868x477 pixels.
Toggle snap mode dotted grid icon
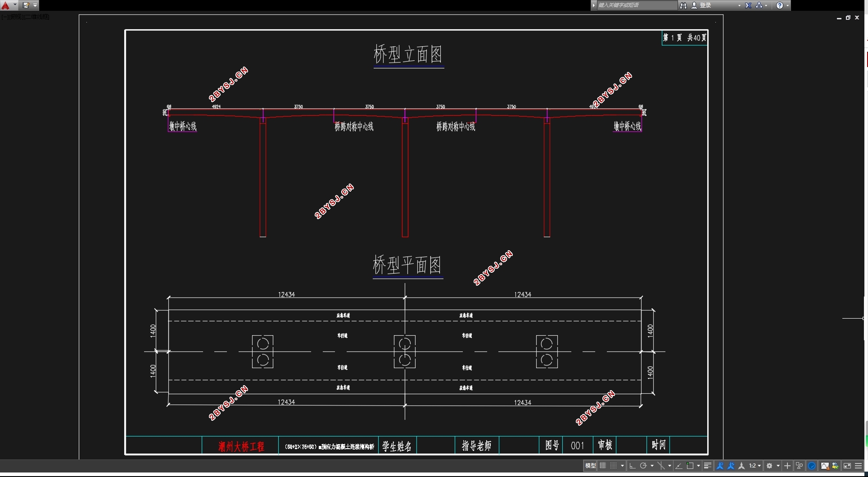coord(613,466)
